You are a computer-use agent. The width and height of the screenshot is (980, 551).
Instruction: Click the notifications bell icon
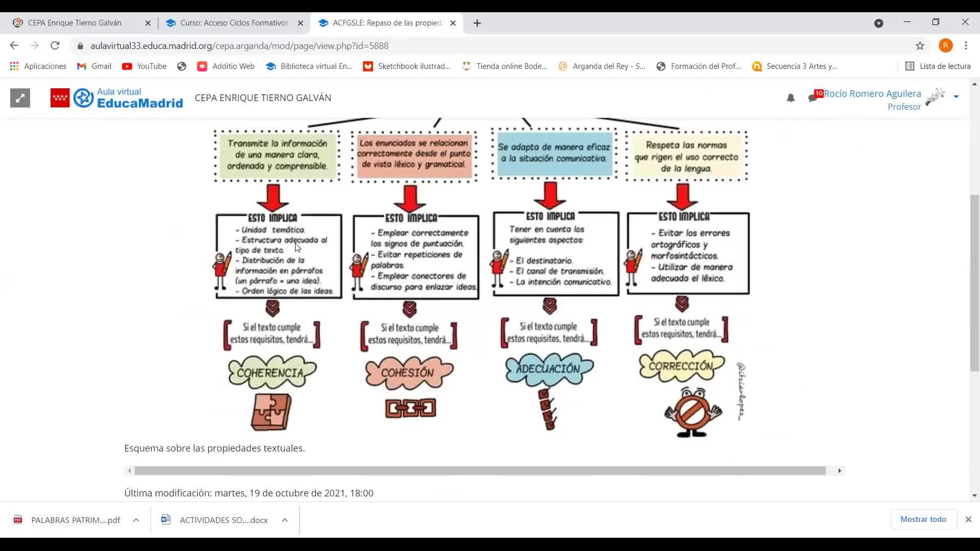790,98
